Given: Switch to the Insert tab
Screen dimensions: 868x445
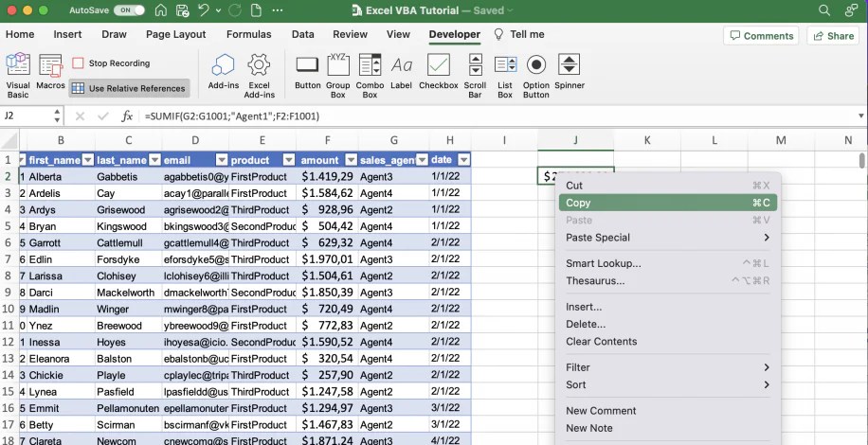Looking at the screenshot, I should [x=67, y=34].
